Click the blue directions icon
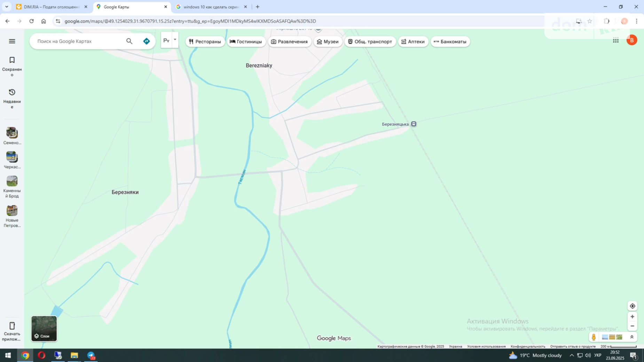The width and height of the screenshot is (644, 362). [146, 41]
